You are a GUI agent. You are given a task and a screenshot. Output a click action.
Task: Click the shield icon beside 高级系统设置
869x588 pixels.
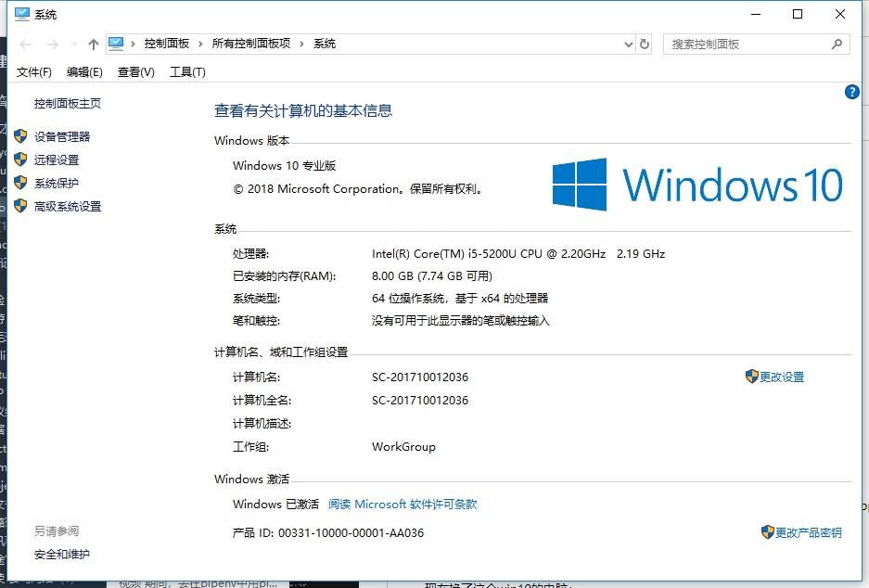tap(20, 206)
